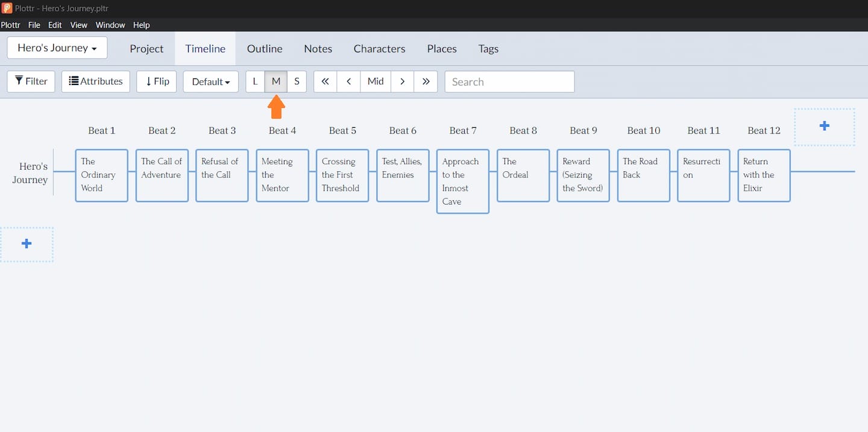This screenshot has height=432, width=868.
Task: Add a new beat with the plus icon
Action: coord(824,127)
